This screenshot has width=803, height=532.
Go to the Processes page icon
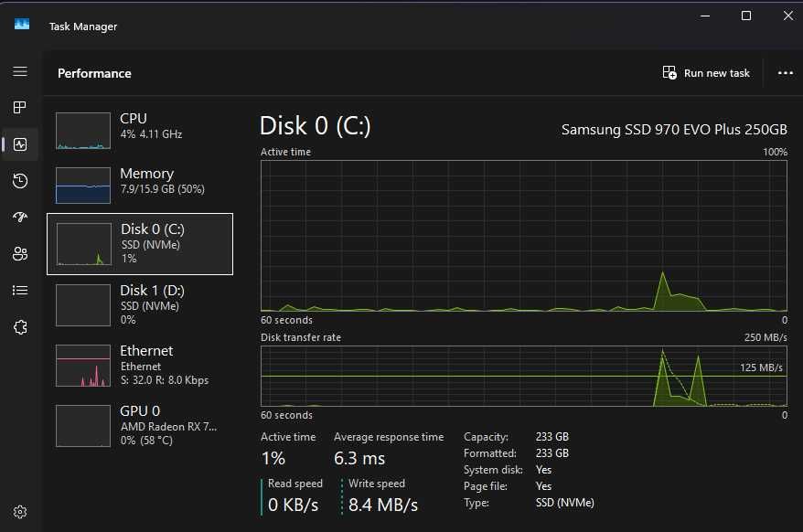pos(20,108)
